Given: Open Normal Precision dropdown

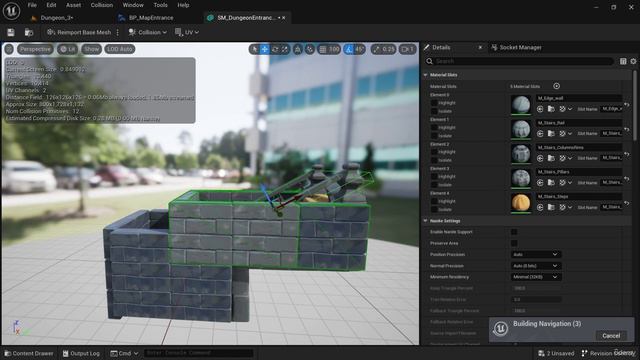Looking at the screenshot, I should (536, 266).
